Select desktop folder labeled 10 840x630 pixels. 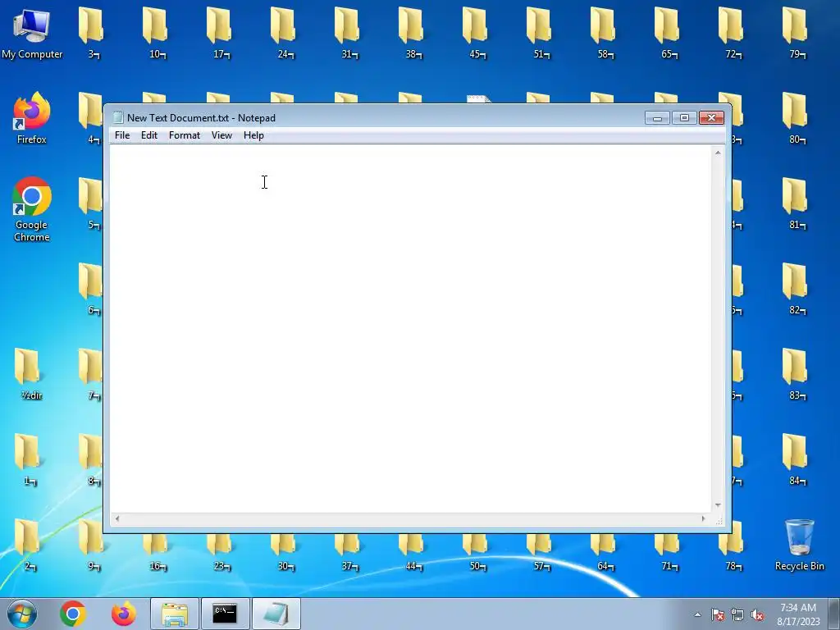[x=156, y=33]
